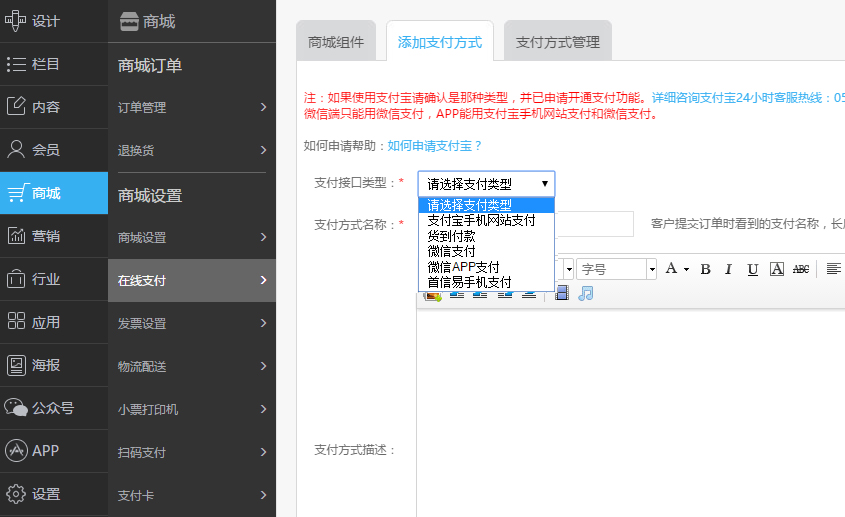Toggle italic formatting in the editor
The height and width of the screenshot is (517, 845).
[x=729, y=269]
